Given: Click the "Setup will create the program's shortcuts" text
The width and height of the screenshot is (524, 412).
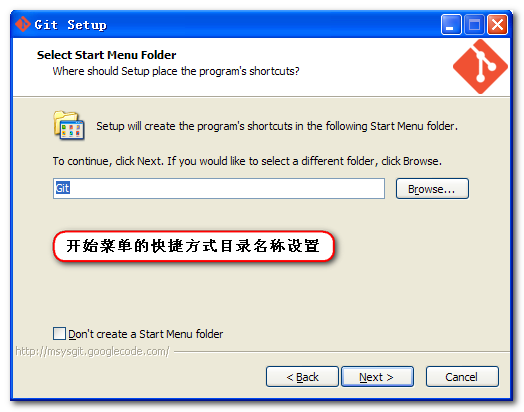Looking at the screenshot, I should (277, 126).
